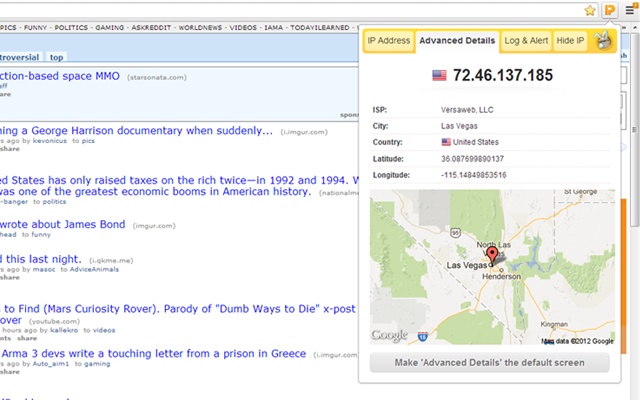The image size is (640, 400).
Task: Open the 'this last night' post
Action: pyautogui.click(x=41, y=259)
